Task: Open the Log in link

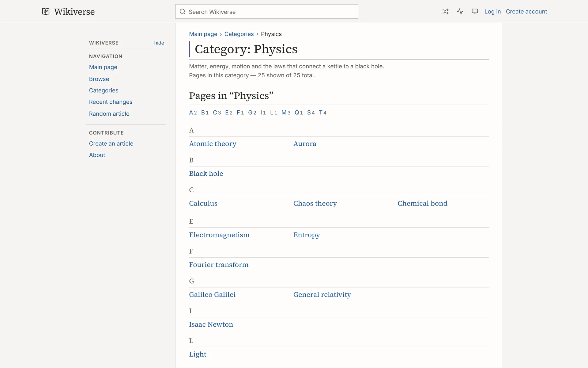Action: 492,12
